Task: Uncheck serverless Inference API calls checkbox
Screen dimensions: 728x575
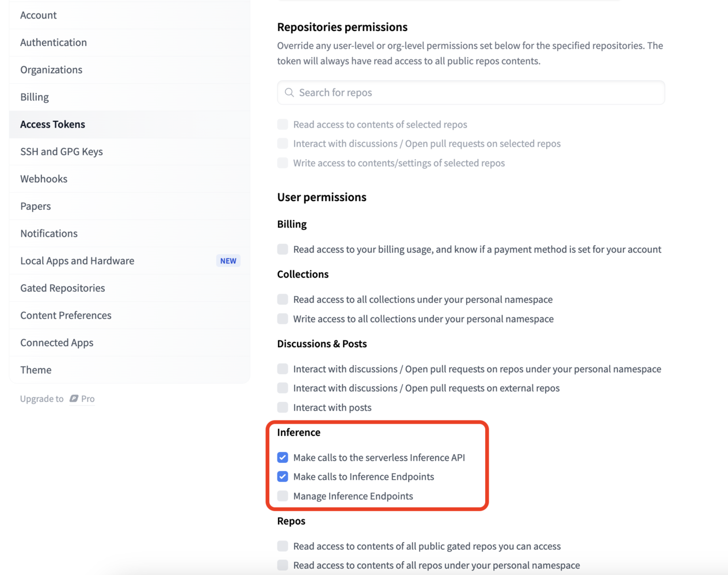Action: pos(283,457)
